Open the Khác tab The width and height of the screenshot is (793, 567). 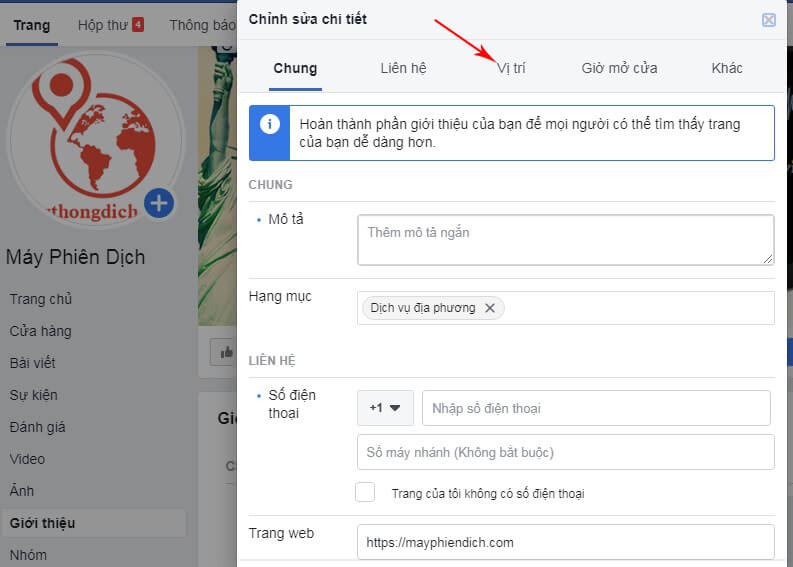coord(727,68)
